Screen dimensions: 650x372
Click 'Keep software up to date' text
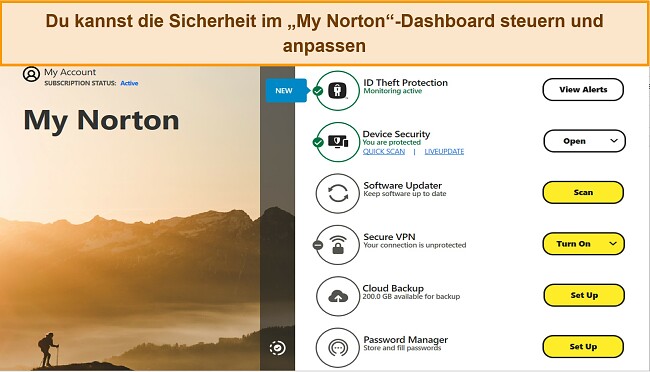pos(405,194)
